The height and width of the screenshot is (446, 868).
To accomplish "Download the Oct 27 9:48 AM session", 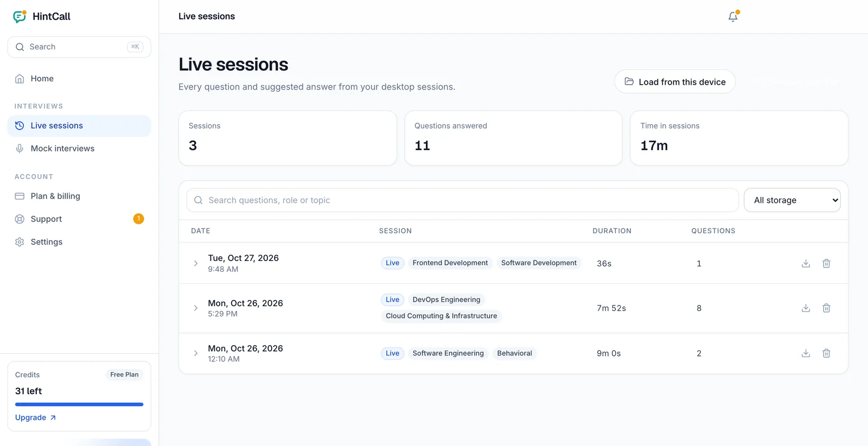I will point(806,263).
